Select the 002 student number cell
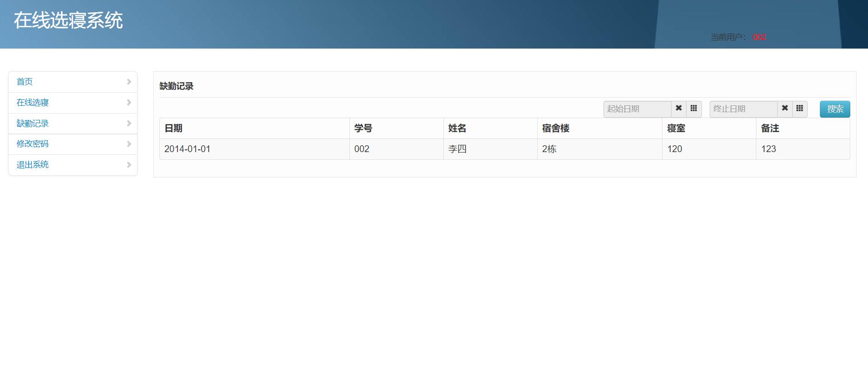Viewport: 868px width, 365px height. [397, 149]
